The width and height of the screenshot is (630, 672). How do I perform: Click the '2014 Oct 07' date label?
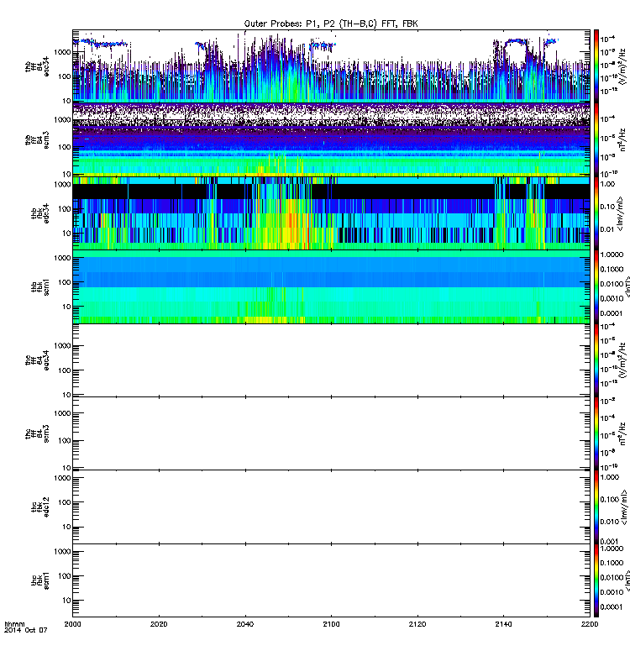(26, 630)
